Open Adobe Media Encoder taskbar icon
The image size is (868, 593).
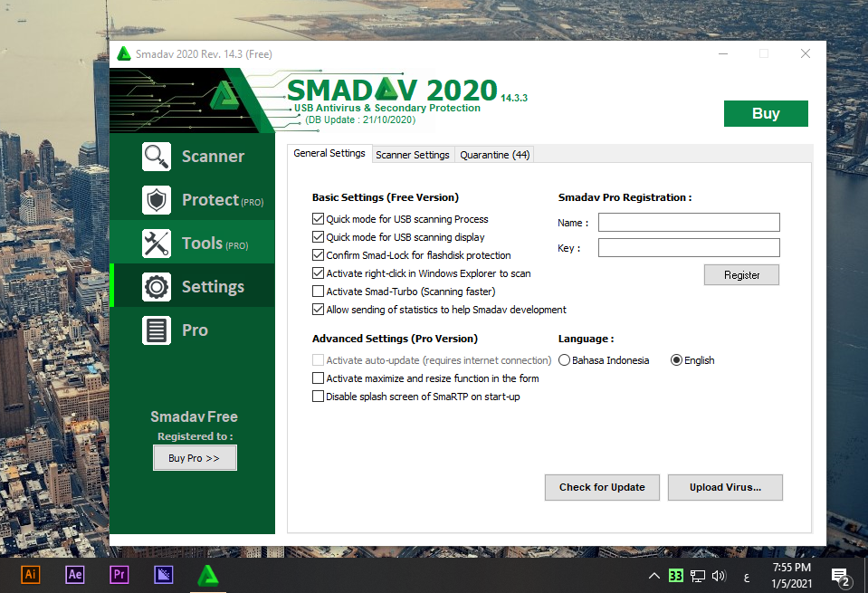click(x=163, y=574)
